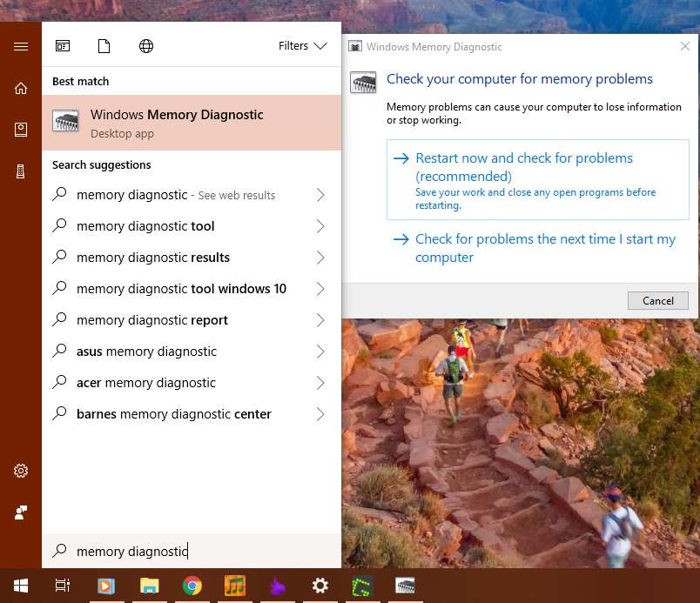Open Task View on the taskbar
Viewport: 700px width, 603px height.
click(63, 586)
